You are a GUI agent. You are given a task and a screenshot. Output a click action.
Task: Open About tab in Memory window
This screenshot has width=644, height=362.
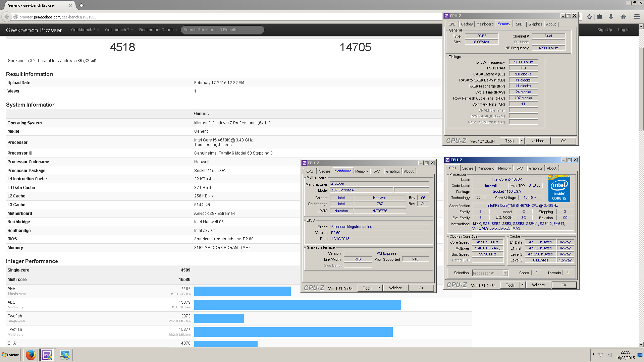(x=551, y=24)
